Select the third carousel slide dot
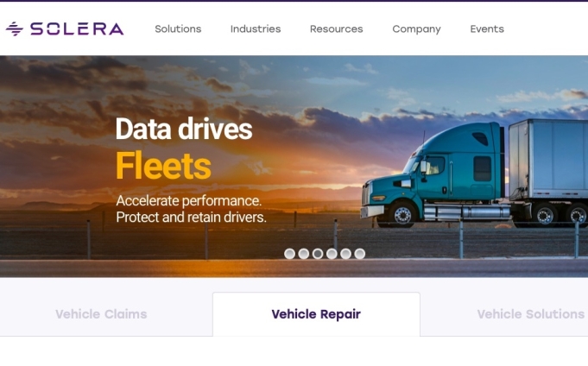 tap(318, 254)
